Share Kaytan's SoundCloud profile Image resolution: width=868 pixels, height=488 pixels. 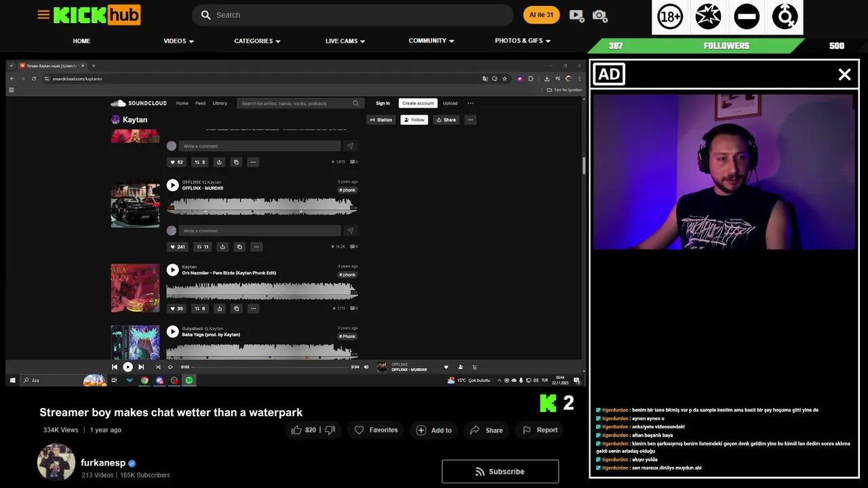446,120
